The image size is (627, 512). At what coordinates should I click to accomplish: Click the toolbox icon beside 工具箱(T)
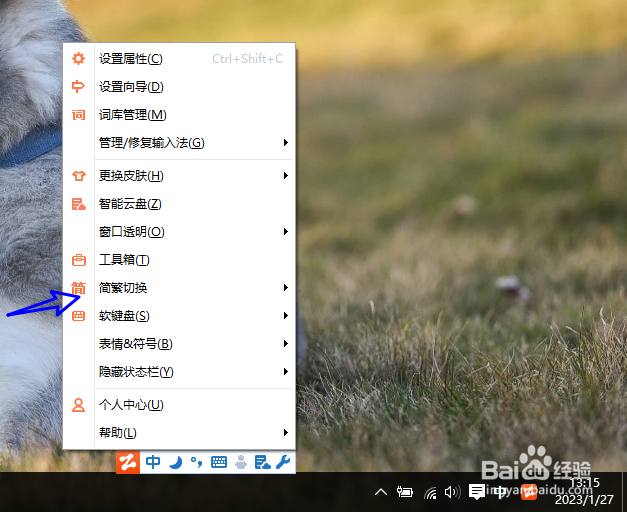[x=79, y=260]
